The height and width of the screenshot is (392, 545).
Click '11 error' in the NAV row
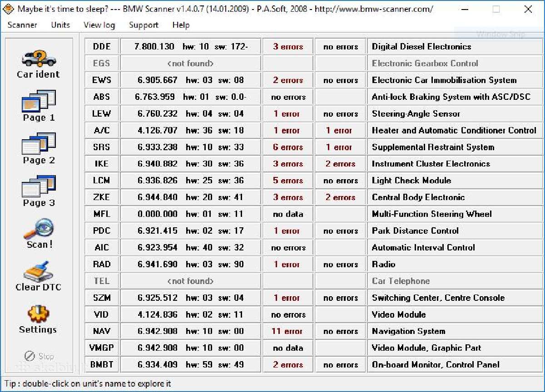pyautogui.click(x=287, y=332)
